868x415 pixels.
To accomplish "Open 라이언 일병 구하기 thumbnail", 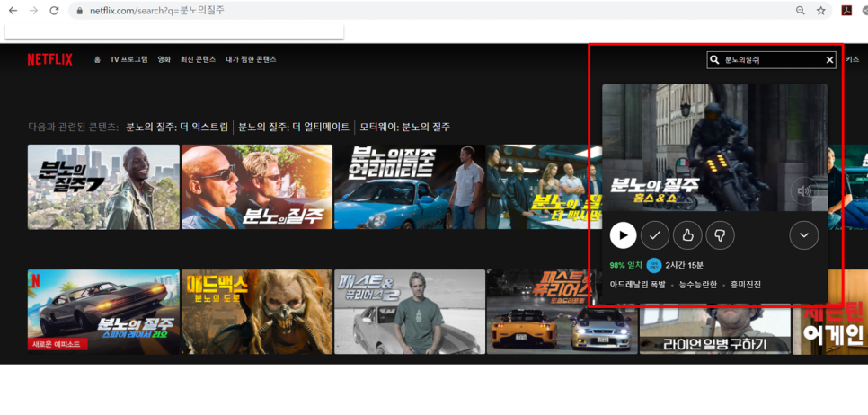I will 715,330.
